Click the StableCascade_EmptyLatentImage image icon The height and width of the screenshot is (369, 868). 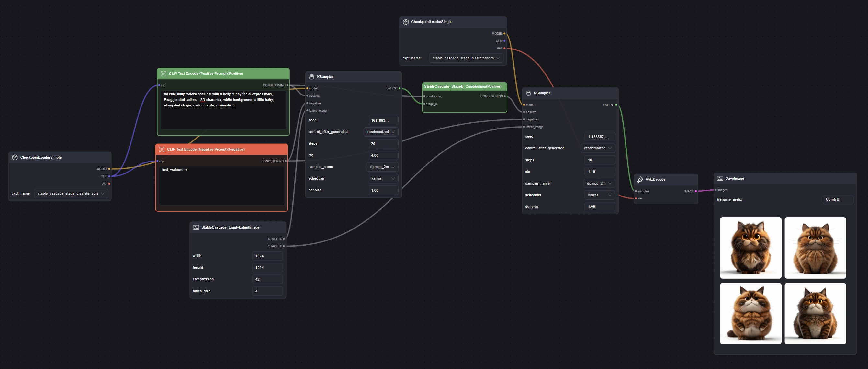point(196,228)
